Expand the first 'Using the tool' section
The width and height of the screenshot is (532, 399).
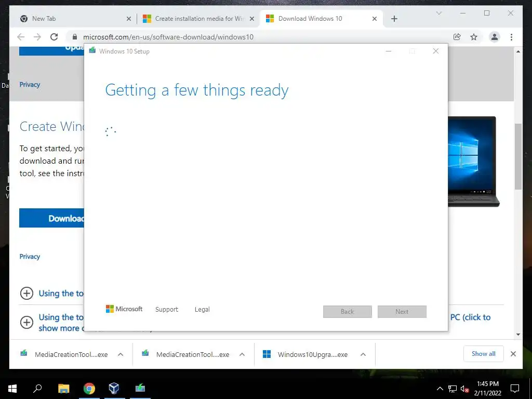pyautogui.click(x=27, y=293)
